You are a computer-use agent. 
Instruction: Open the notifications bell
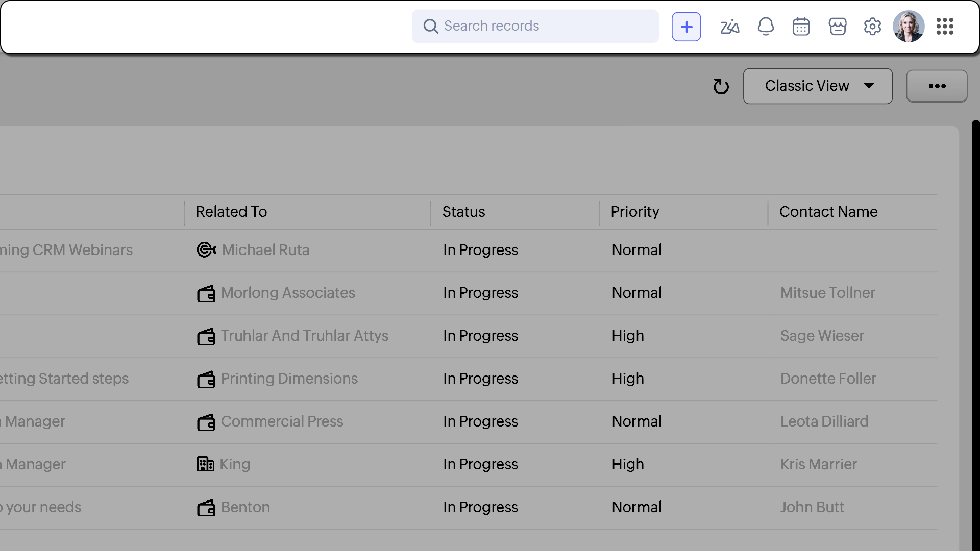click(x=766, y=27)
